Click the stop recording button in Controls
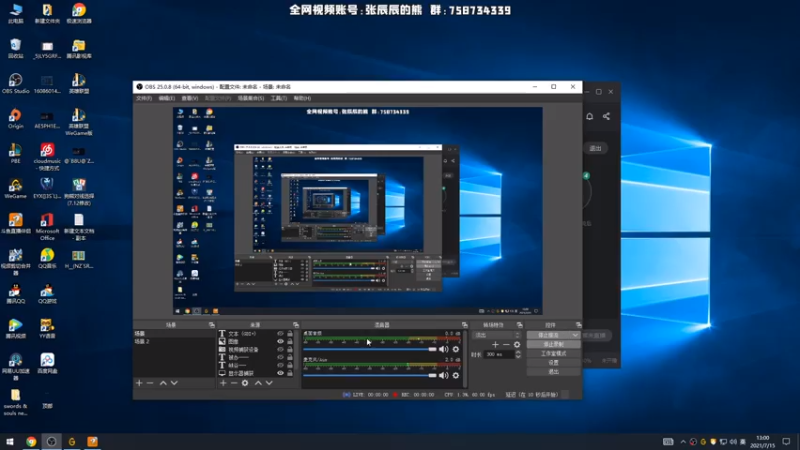This screenshot has width=800, height=450. pos(553,344)
